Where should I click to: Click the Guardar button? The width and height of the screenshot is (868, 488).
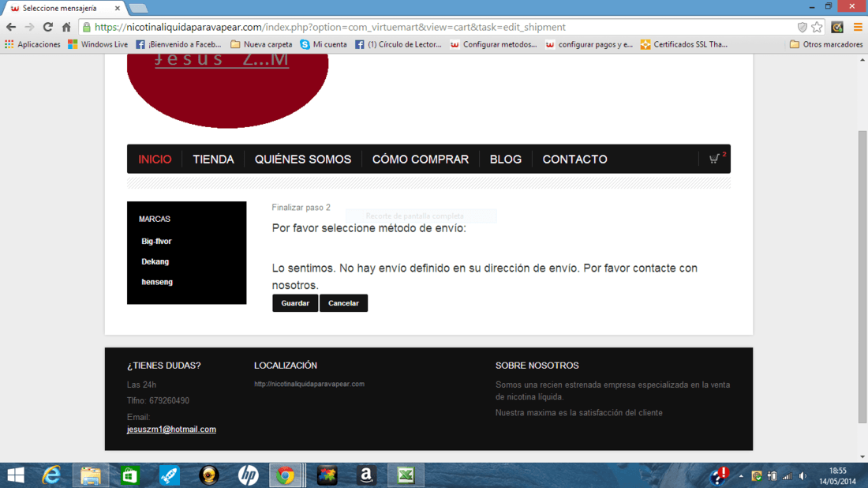tap(295, 303)
